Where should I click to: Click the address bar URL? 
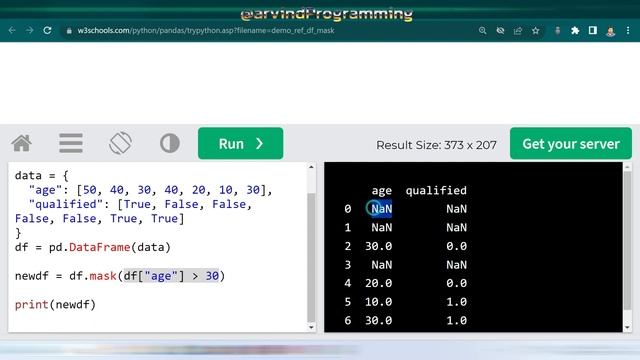[x=206, y=31]
